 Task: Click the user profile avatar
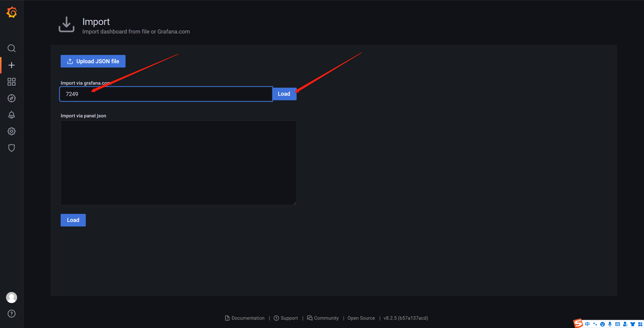tap(12, 298)
